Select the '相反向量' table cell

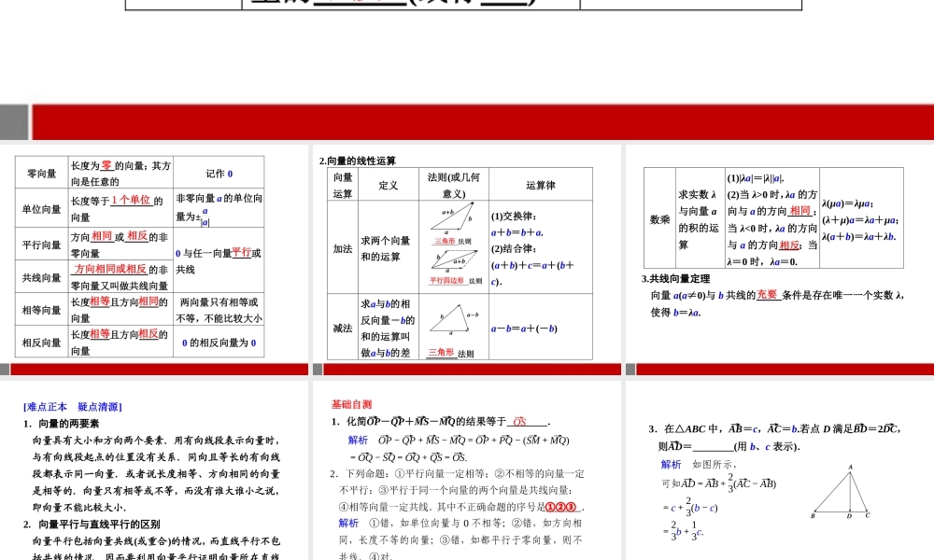coord(42,343)
